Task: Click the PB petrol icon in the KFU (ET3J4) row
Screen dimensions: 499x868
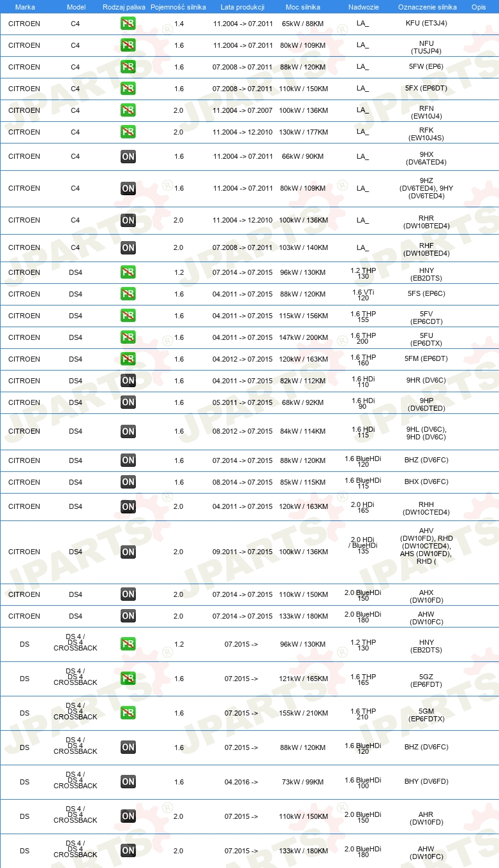Action: point(128,24)
